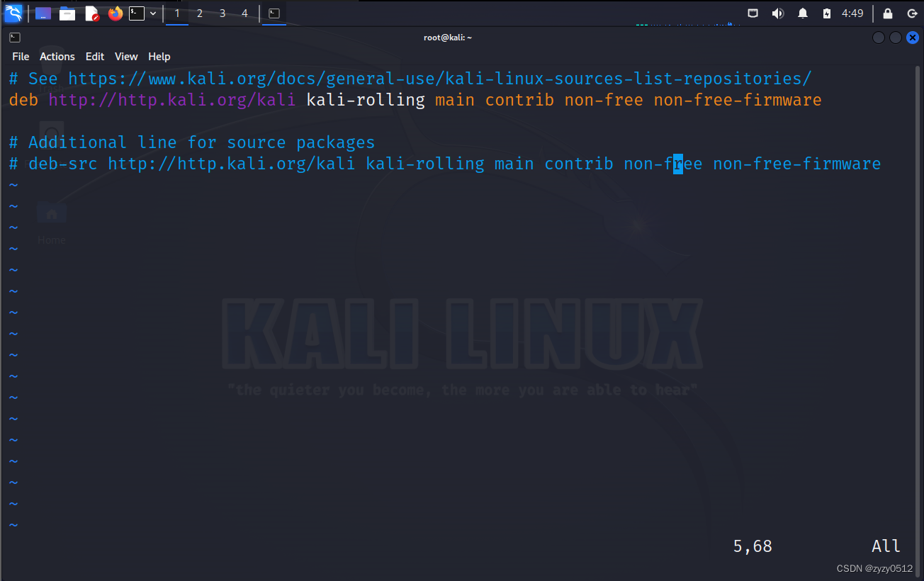This screenshot has width=924, height=581.
Task: Click 'deb-src' in the commented line
Action: (63, 164)
